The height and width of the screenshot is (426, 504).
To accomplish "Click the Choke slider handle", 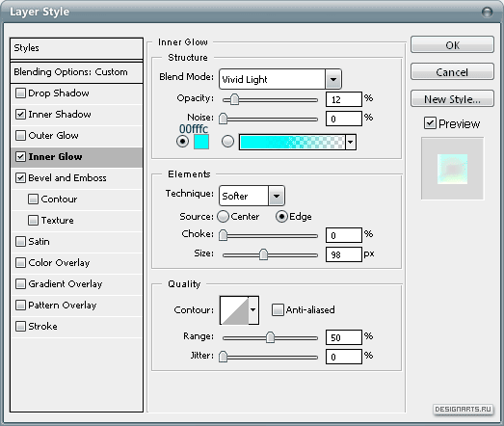I will point(223,235).
